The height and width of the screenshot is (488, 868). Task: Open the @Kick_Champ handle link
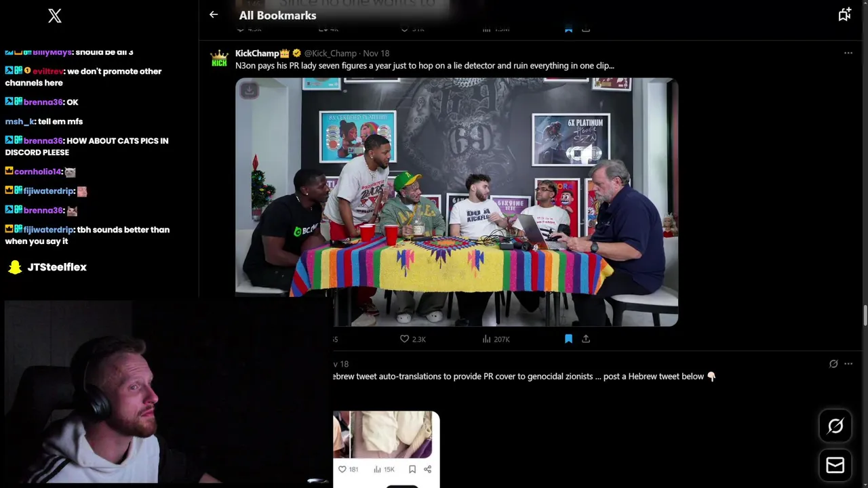(330, 53)
